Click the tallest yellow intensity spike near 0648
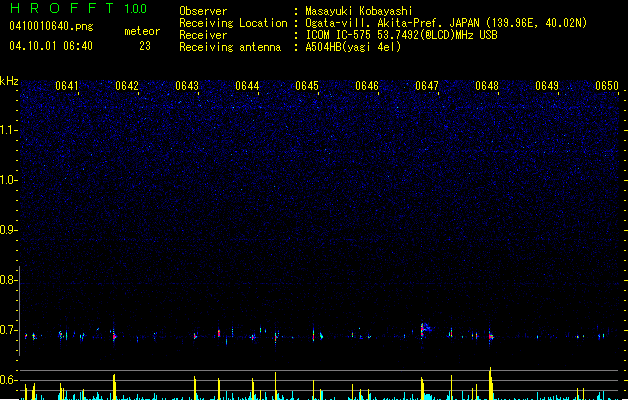 (x=491, y=383)
